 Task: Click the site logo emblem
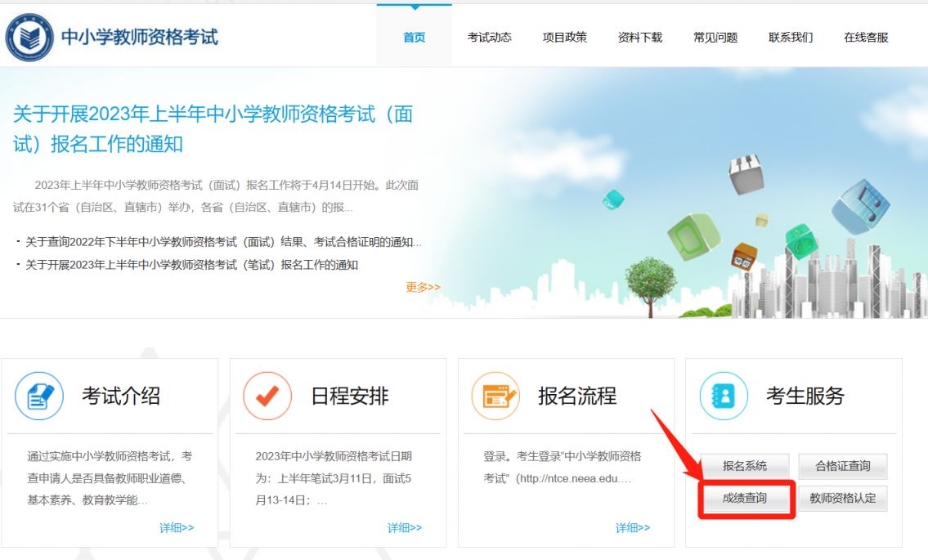pos(29,38)
